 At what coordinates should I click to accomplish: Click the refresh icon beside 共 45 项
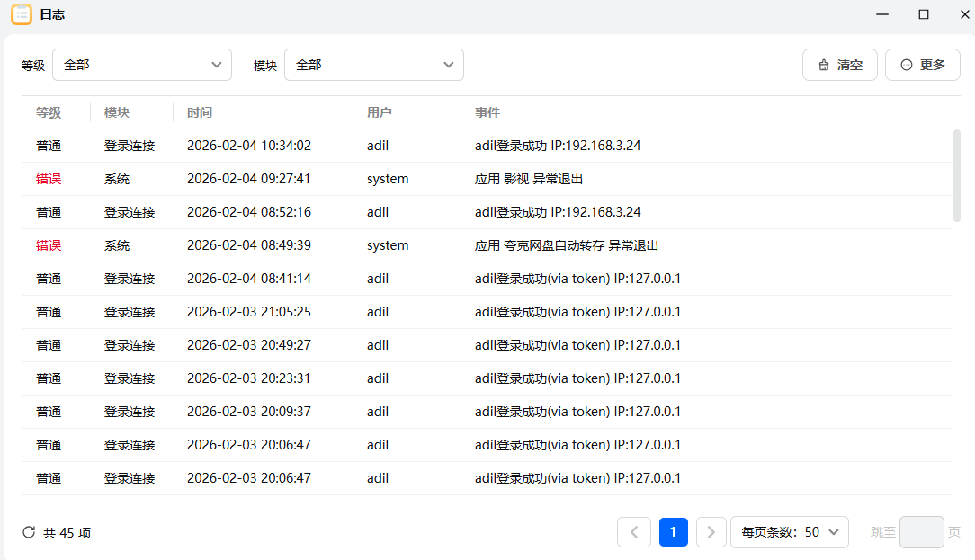(29, 532)
